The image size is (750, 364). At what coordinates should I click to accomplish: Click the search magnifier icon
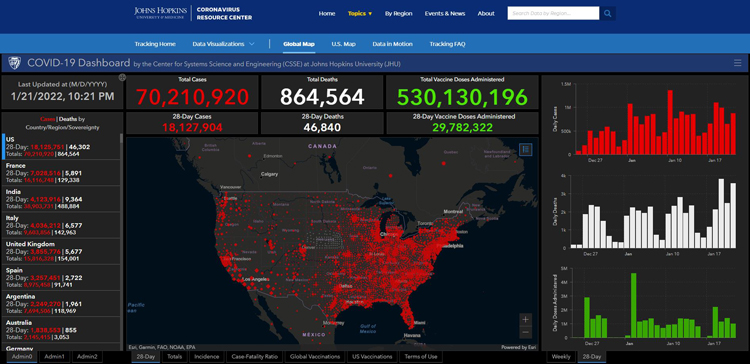coord(607,13)
